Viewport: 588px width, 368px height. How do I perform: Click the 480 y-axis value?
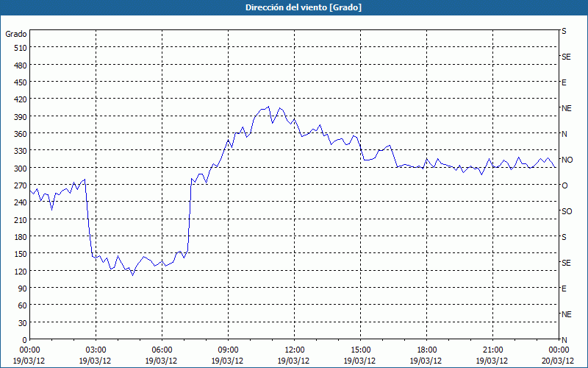pyautogui.click(x=21, y=66)
